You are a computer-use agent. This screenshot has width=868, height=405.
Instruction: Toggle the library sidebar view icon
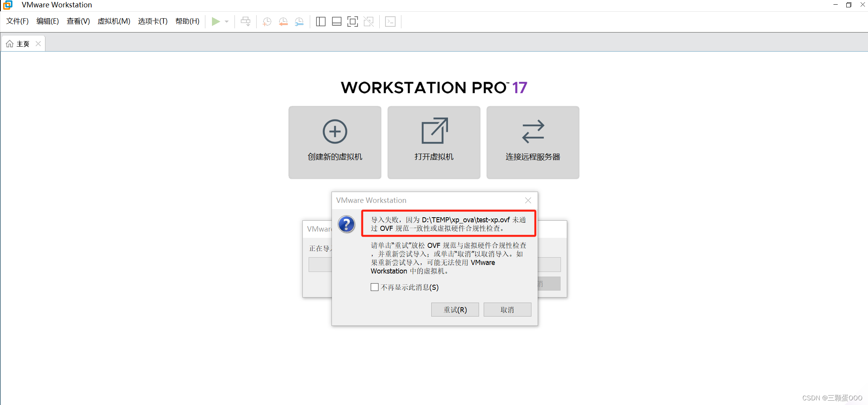coord(321,21)
